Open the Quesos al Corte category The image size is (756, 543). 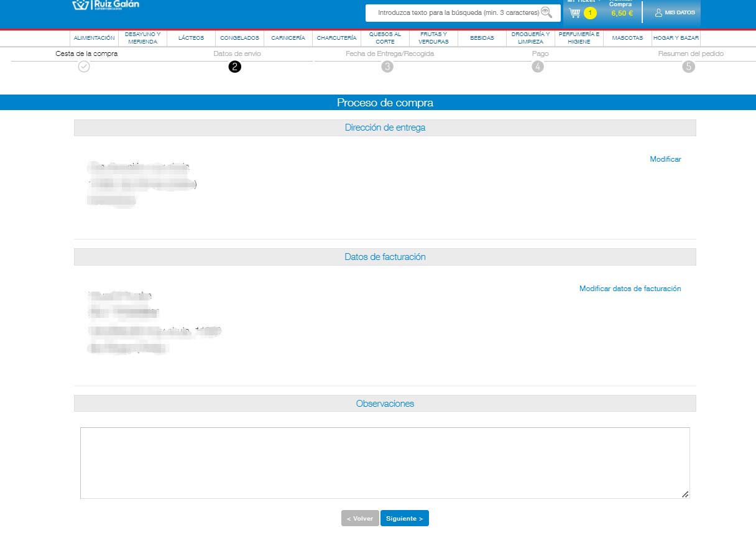pyautogui.click(x=385, y=38)
